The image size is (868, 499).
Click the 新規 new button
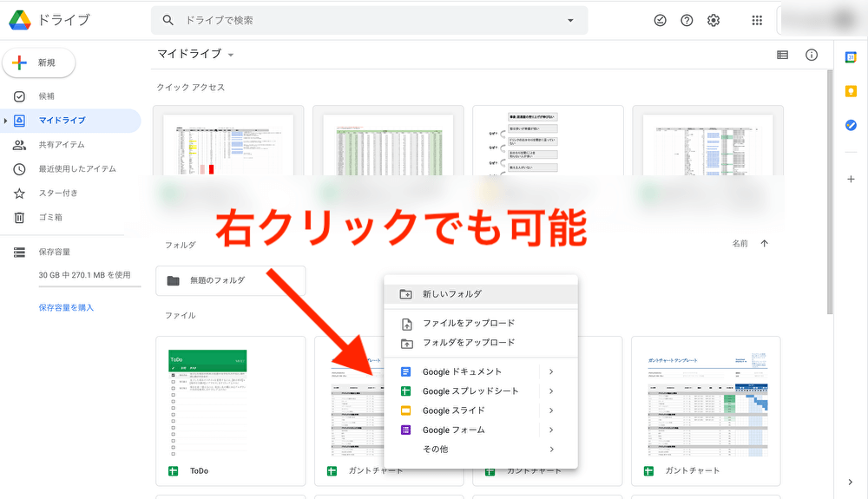pos(39,63)
